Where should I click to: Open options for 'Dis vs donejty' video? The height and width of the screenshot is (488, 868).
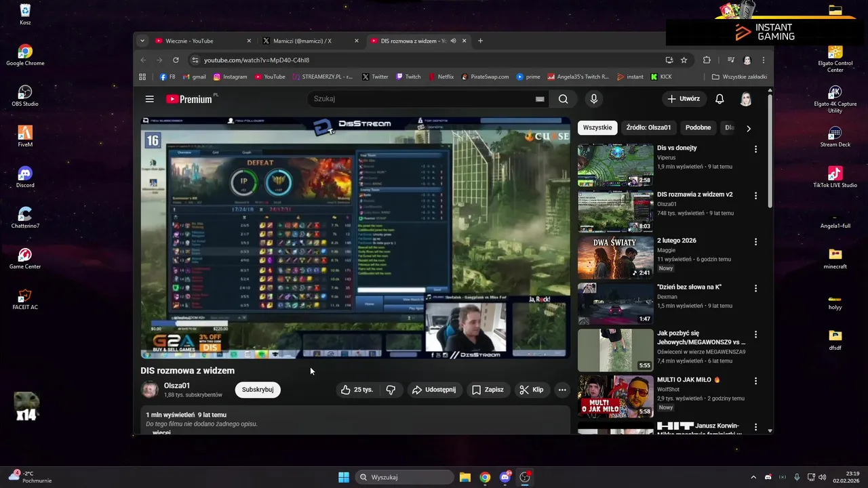(755, 149)
